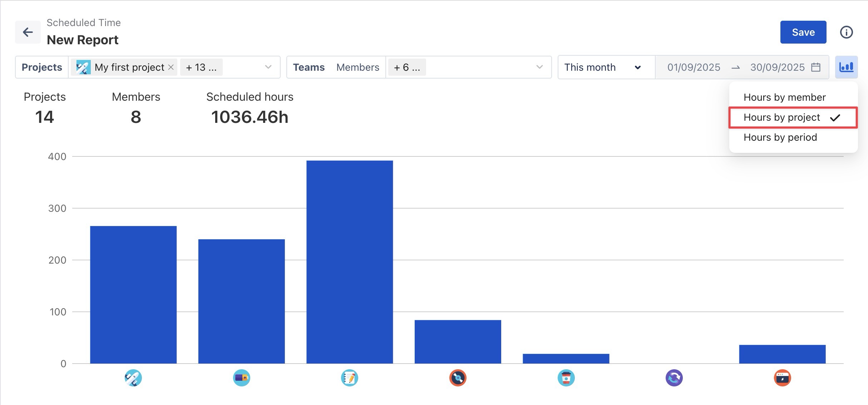Viewport: 868px width, 405px height.
Task: Open the info circle icon
Action: (x=846, y=32)
